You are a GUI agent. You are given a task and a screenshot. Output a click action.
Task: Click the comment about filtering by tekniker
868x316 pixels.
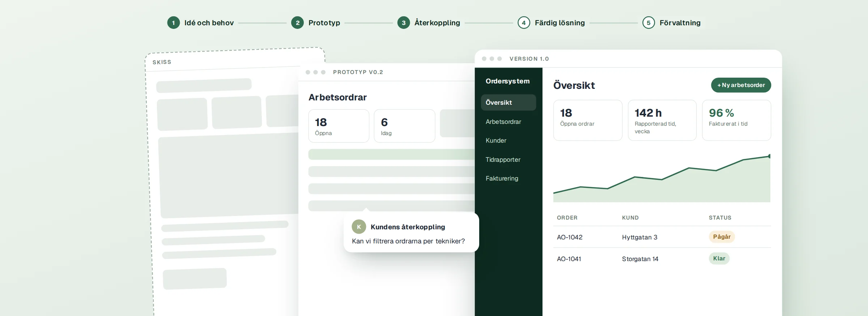[408, 241]
